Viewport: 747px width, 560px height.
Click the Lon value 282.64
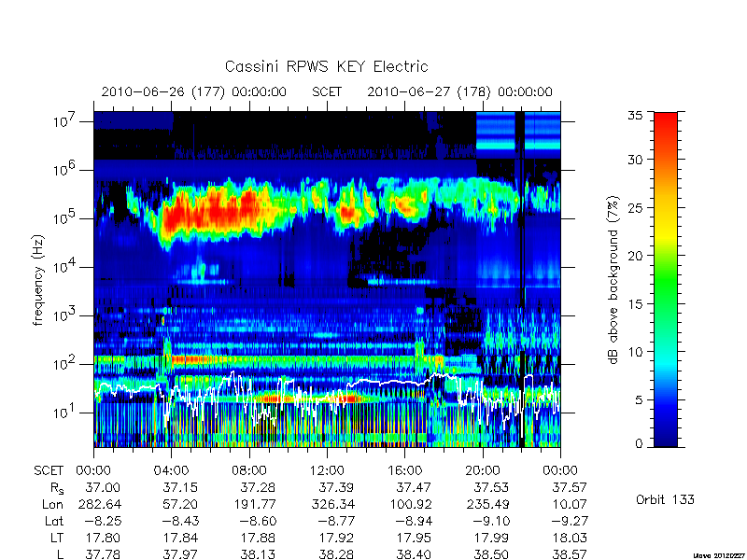99,504
